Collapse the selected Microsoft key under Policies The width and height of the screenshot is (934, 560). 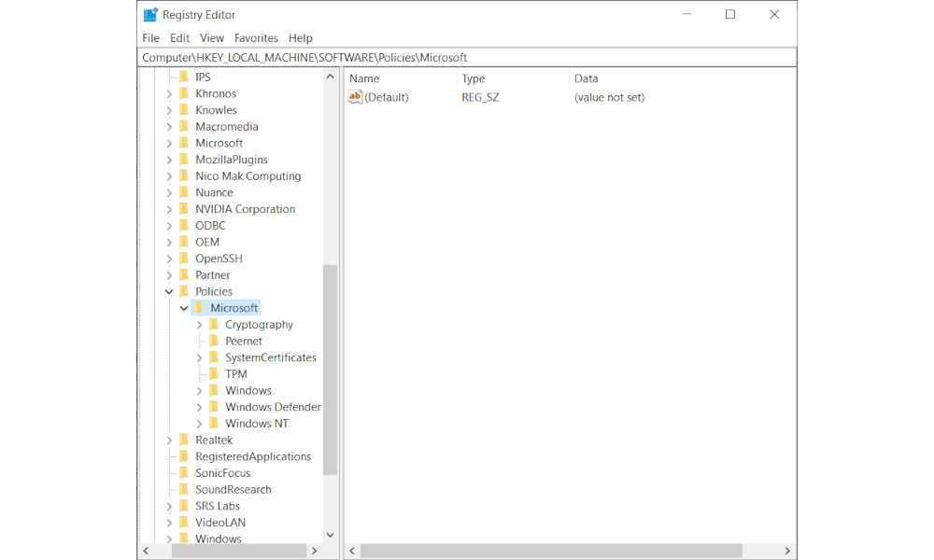click(x=184, y=308)
